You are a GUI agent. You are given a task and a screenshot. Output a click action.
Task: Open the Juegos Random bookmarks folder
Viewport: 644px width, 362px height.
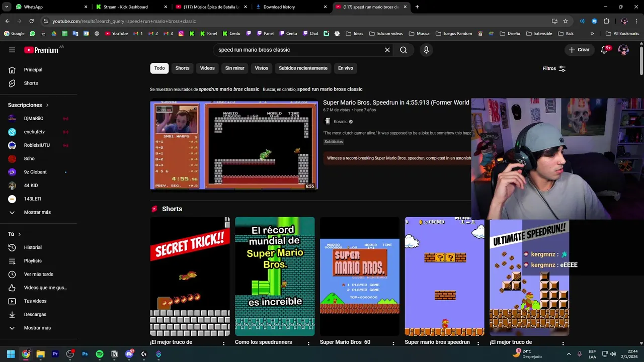tap(453, 34)
